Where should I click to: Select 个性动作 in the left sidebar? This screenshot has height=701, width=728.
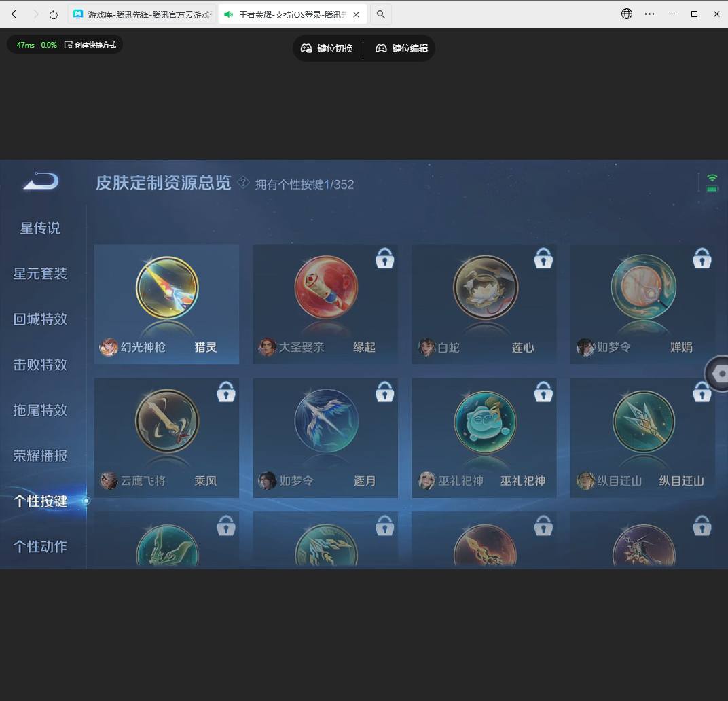click(x=40, y=546)
